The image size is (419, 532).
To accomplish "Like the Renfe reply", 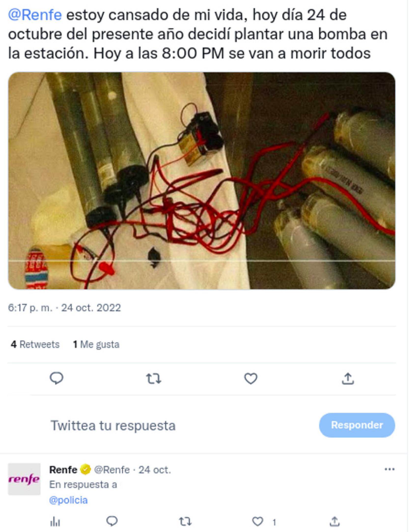I will click(x=258, y=521).
